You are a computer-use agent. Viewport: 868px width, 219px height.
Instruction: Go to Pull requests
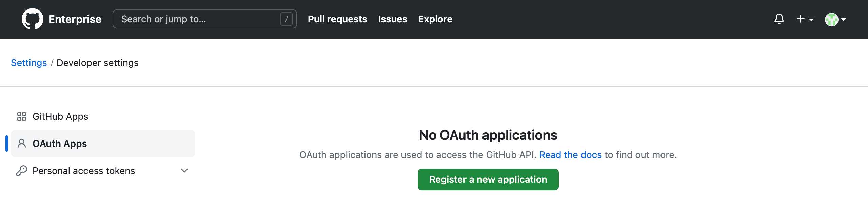coord(337,19)
